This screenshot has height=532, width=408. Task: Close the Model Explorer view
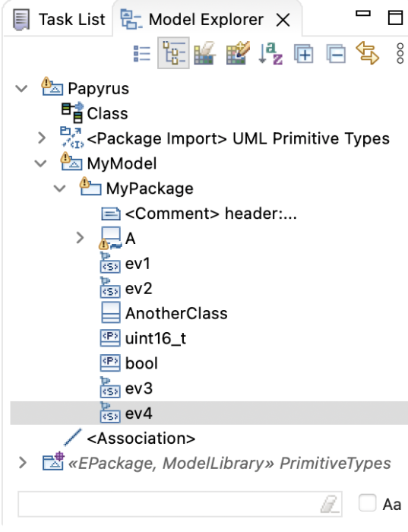[x=283, y=20]
